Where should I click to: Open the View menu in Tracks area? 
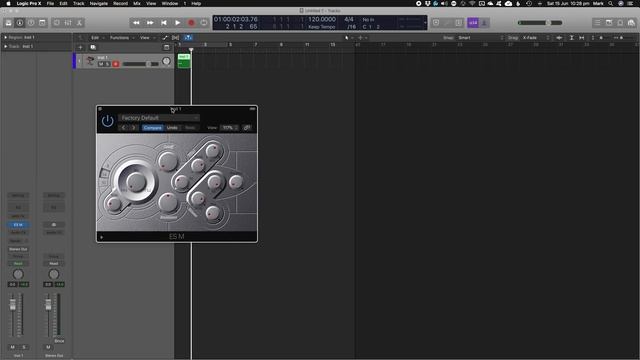[x=147, y=38]
